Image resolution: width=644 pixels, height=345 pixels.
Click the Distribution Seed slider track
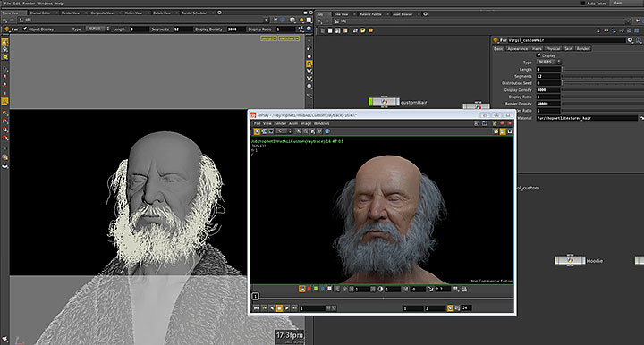603,83
